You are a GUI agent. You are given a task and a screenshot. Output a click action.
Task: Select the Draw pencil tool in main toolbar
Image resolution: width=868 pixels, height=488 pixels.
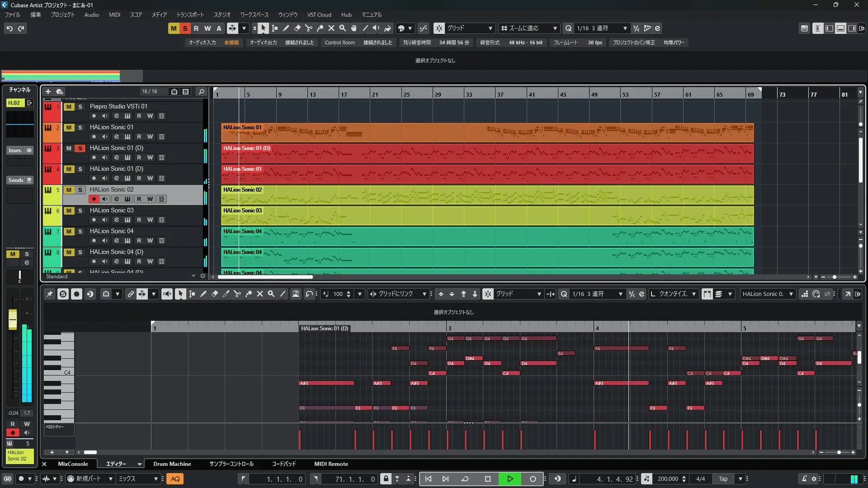point(286,28)
